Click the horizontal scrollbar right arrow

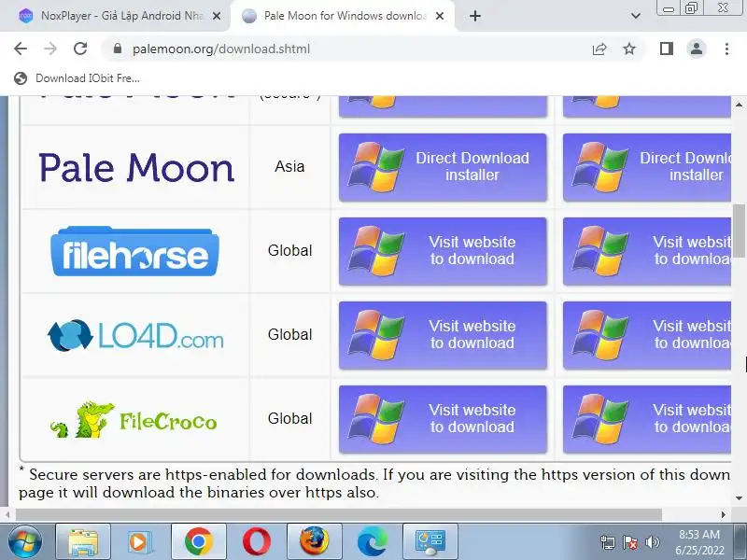(724, 514)
